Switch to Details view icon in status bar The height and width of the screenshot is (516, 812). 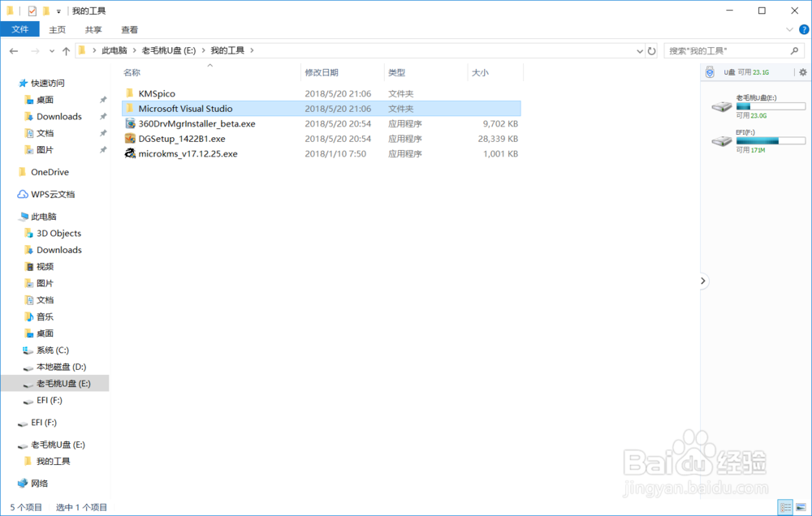point(785,507)
